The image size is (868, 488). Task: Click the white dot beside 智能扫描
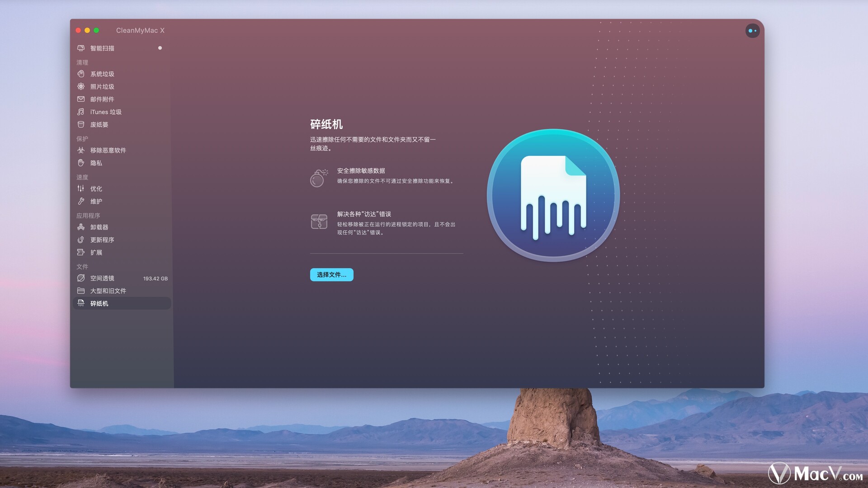tap(160, 48)
